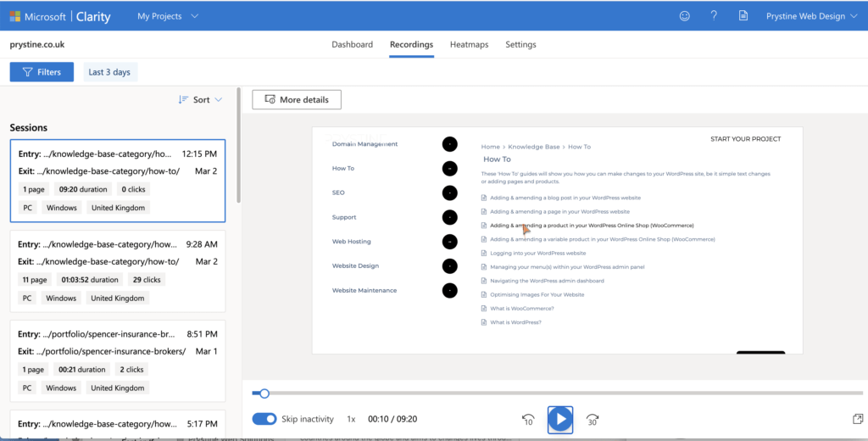This screenshot has width=868, height=441.
Task: Click the black circle beside Website Maintenance
Action: pos(450,290)
